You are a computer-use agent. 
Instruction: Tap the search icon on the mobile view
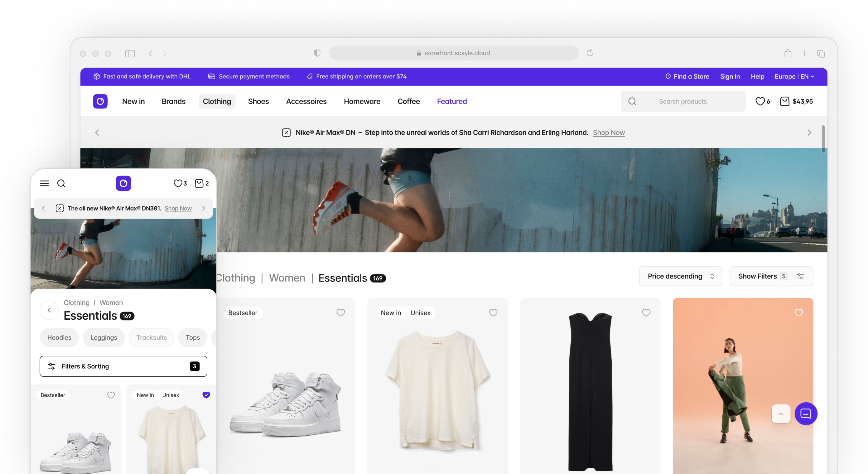point(61,183)
